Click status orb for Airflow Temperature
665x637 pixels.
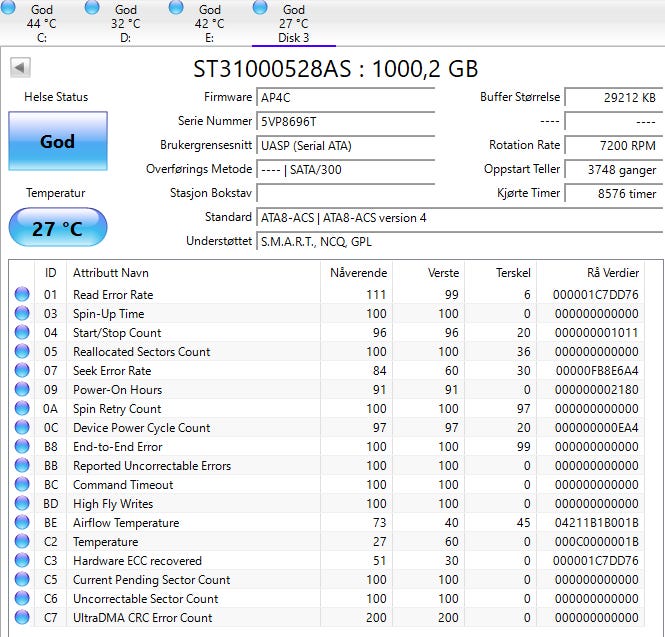22,523
